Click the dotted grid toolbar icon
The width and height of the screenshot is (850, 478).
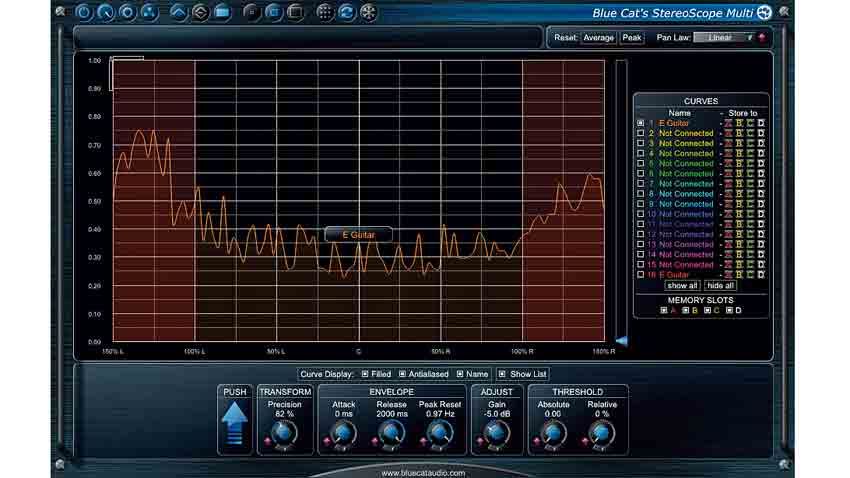(324, 12)
